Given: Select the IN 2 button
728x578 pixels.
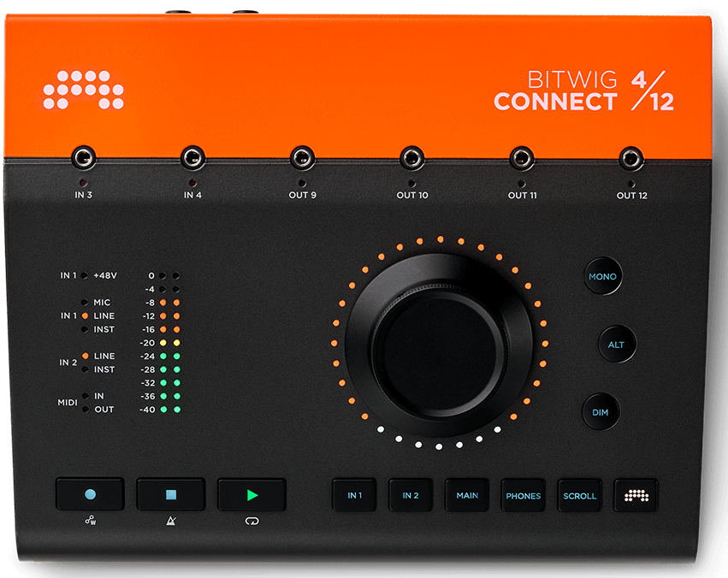Looking at the screenshot, I should pyautogui.click(x=411, y=495).
